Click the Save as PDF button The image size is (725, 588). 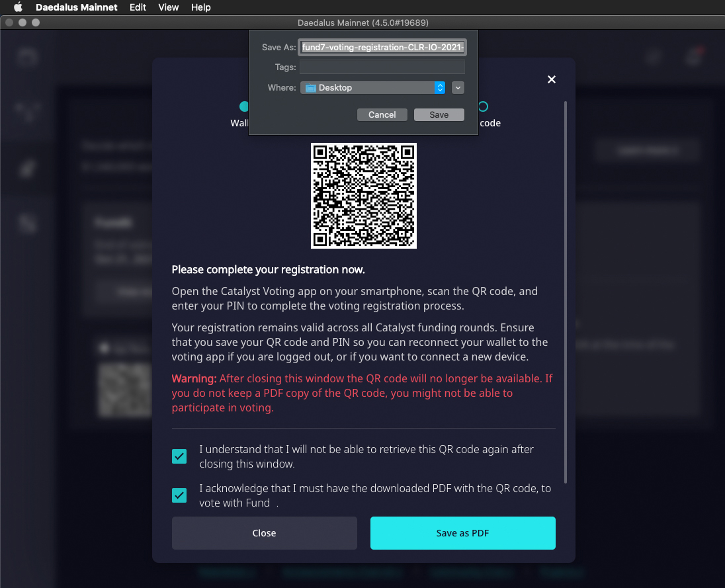coord(462,533)
